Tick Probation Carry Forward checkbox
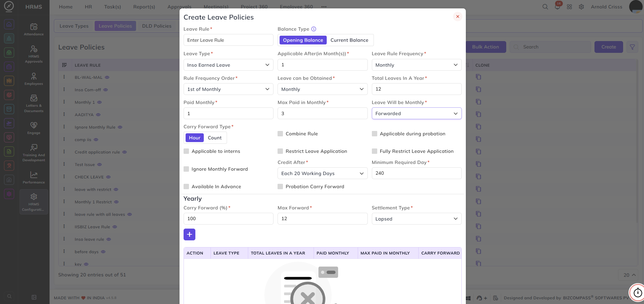The width and height of the screenshot is (644, 304). pos(280,187)
